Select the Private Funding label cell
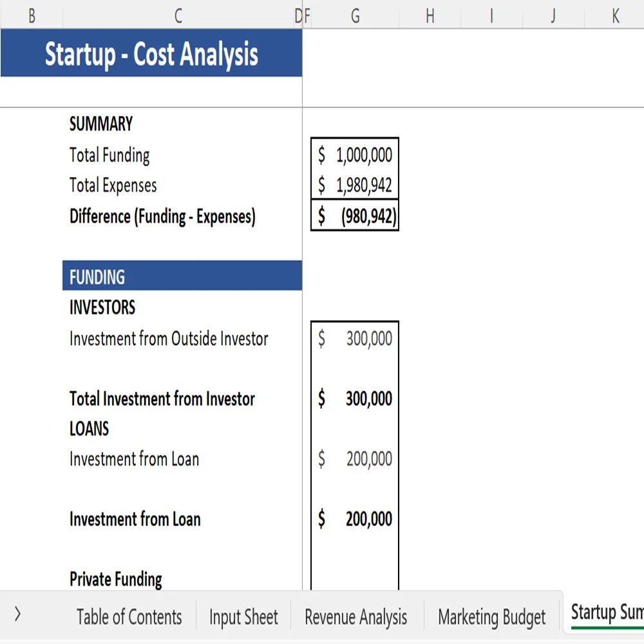644x644 pixels. [115, 579]
